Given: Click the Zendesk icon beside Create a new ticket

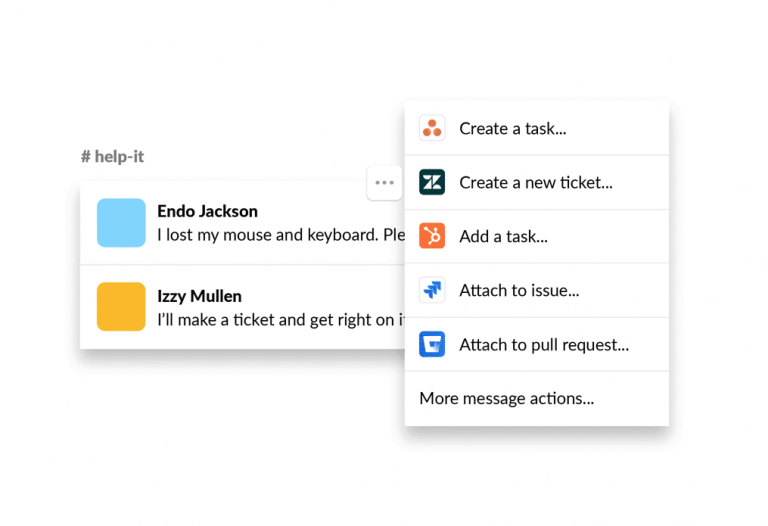Looking at the screenshot, I should [432, 182].
